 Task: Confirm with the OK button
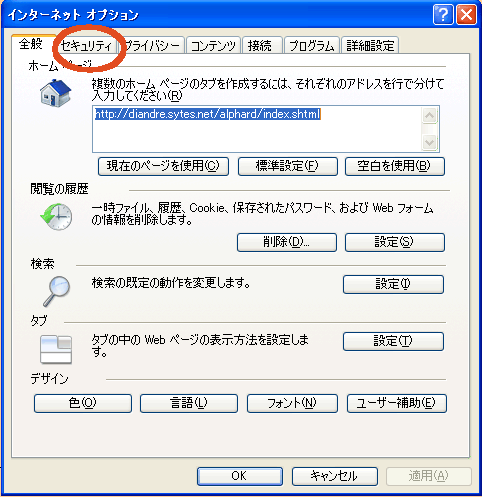[x=240, y=476]
